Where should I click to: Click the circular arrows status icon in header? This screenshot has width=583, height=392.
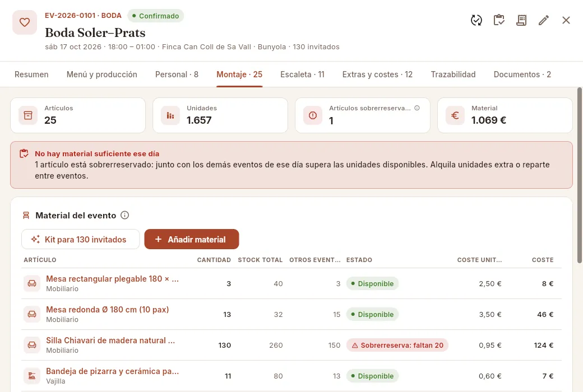click(476, 20)
